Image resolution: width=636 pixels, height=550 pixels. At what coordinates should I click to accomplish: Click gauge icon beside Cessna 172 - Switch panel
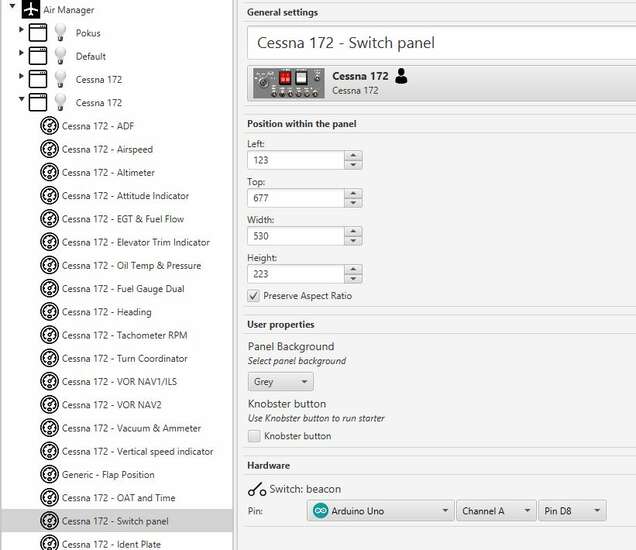pyautogui.click(x=49, y=520)
